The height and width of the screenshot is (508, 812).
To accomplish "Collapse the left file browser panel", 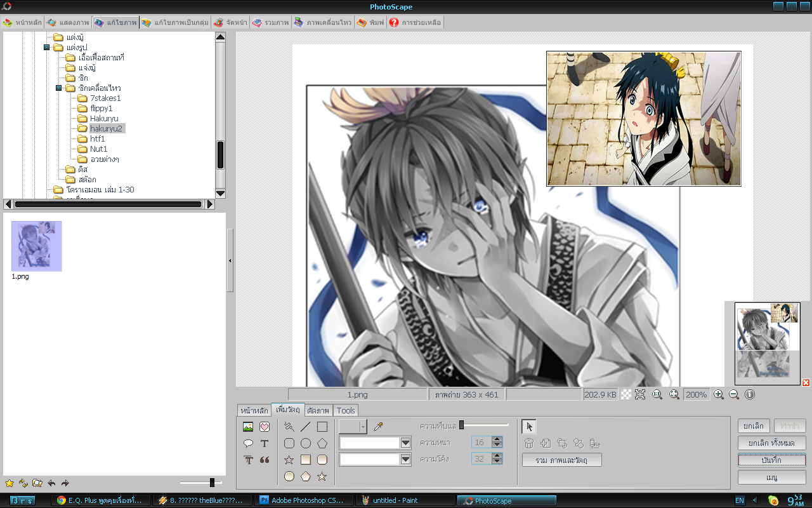I will click(230, 260).
